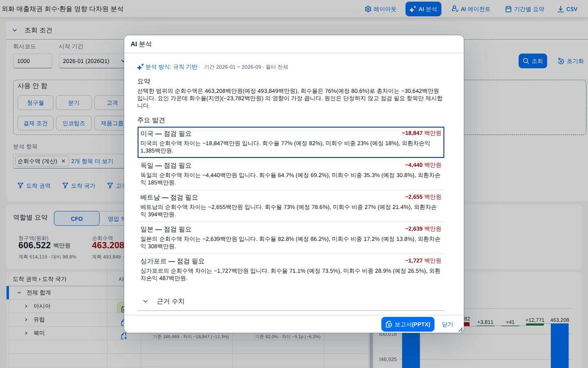Collapse the 조회 조건 section chevron
Image resolution: width=588 pixels, height=368 pixels.
coord(14,30)
